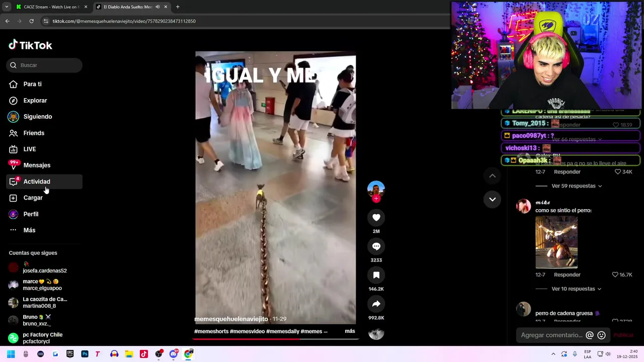Screen dimensions: 644x362
Task: Click the Actividad notifications icon
Action: [14, 182]
